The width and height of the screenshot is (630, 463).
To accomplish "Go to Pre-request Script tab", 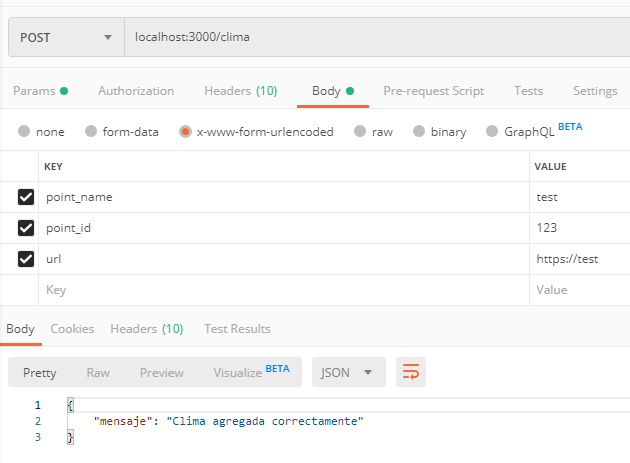I will 433,91.
